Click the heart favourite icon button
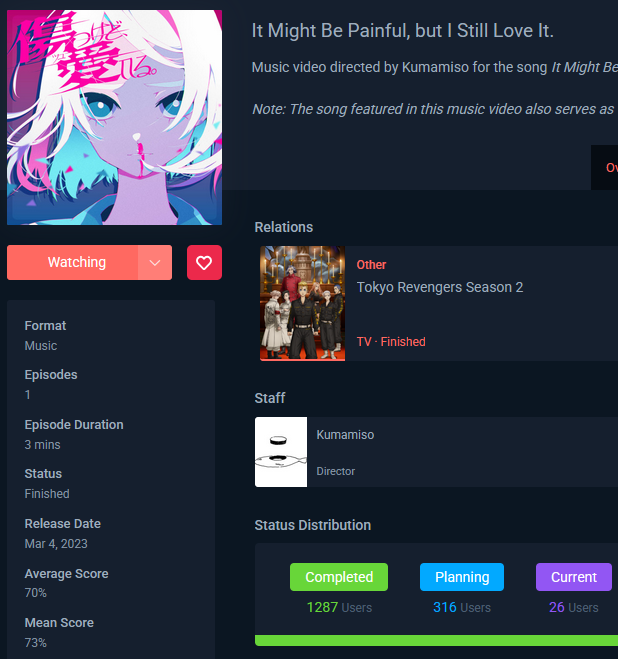This screenshot has width=618, height=659. click(x=204, y=263)
